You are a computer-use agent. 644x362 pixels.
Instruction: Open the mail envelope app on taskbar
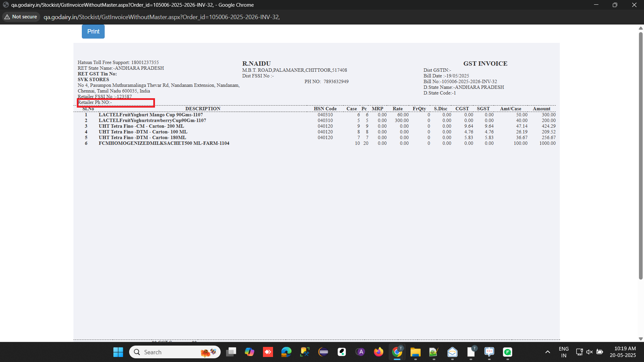452,352
